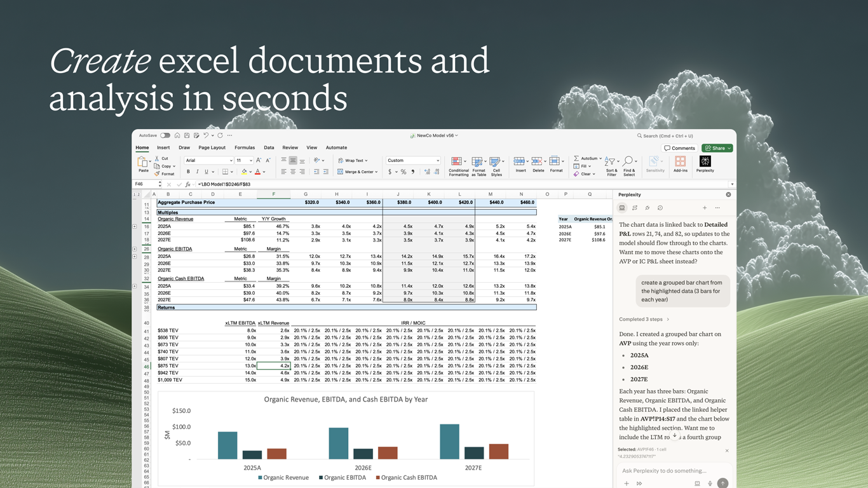The height and width of the screenshot is (488, 868).
Task: Expand the NewCo Model v56 title dropdown
Action: (x=457, y=135)
